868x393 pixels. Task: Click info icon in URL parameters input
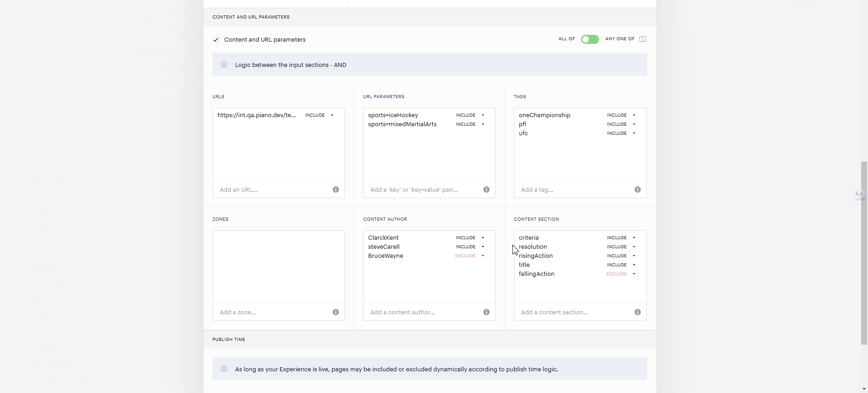tap(486, 189)
